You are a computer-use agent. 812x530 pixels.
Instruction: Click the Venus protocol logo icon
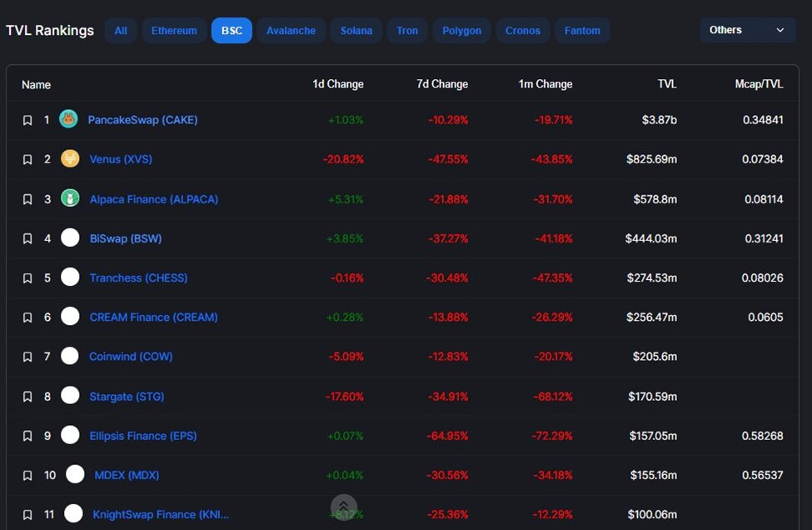(70, 158)
